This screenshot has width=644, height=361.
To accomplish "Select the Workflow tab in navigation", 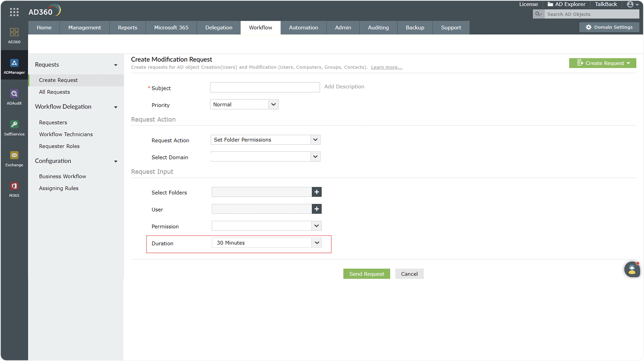I will pos(261,27).
